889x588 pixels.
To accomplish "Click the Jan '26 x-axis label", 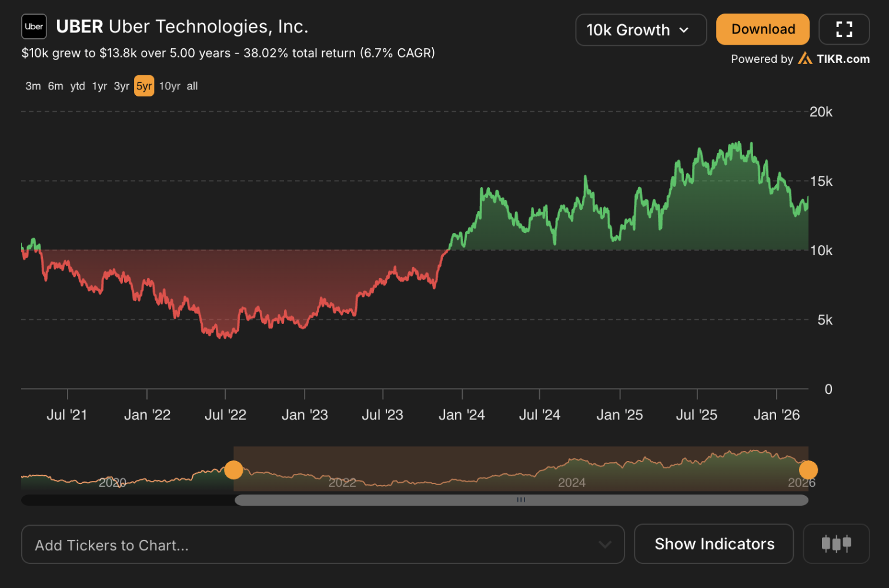I will tap(777, 415).
